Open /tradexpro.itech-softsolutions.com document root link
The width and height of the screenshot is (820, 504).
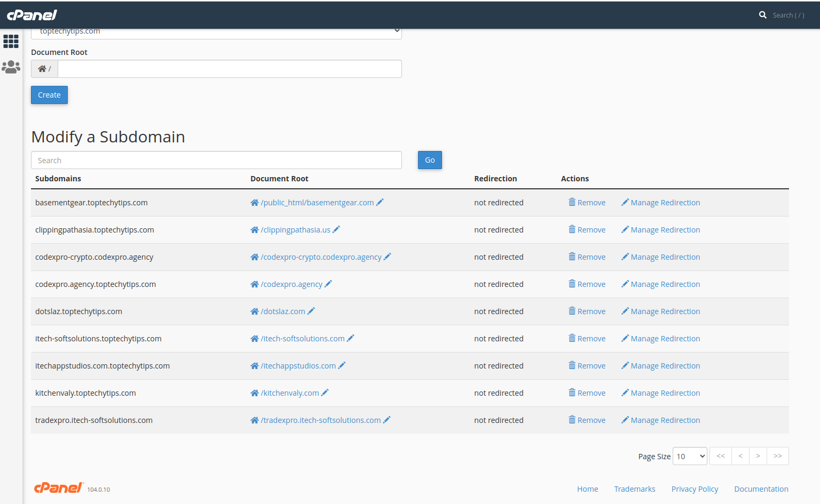click(321, 420)
